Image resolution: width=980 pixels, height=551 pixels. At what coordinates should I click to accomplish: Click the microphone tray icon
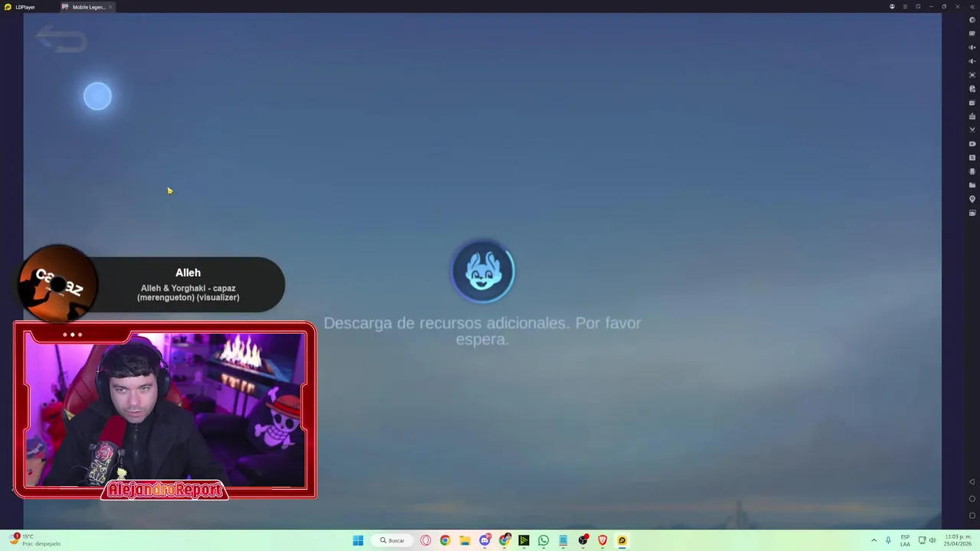(x=888, y=540)
